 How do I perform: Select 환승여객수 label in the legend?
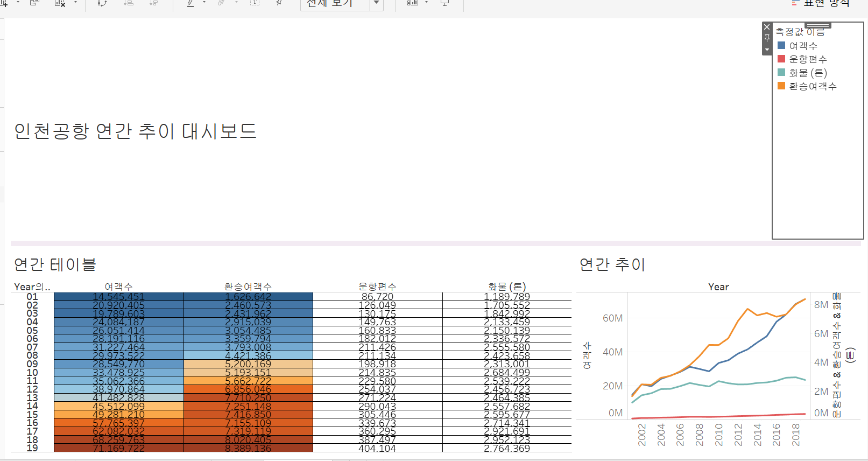[813, 86]
